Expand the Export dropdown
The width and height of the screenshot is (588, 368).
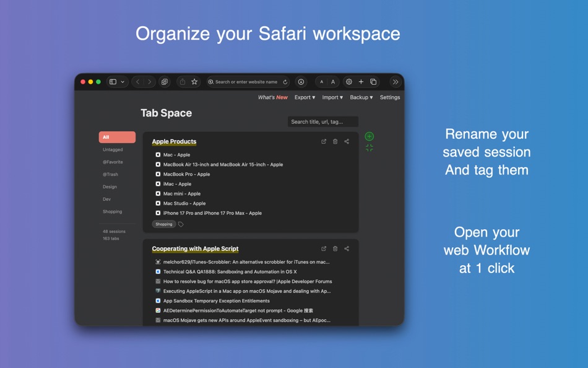304,97
